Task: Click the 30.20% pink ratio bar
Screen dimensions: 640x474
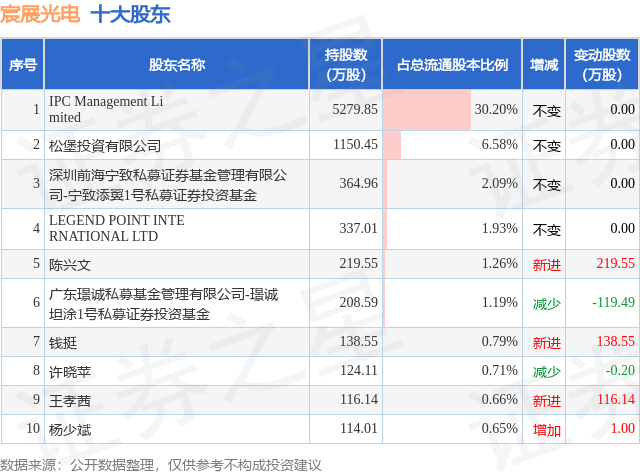Action: 427,110
